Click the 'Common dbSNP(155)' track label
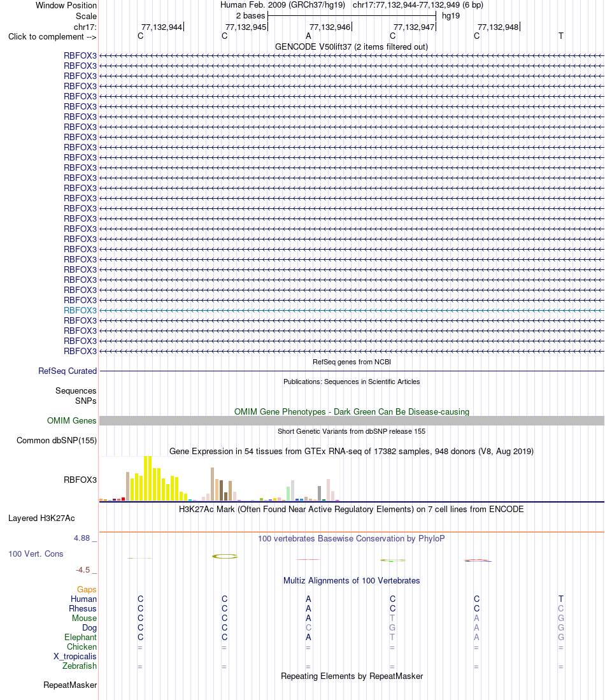605x700 pixels. [57, 440]
